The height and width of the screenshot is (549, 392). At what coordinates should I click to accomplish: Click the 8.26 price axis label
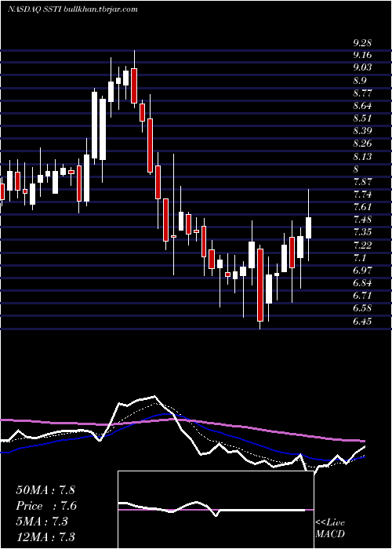point(362,144)
